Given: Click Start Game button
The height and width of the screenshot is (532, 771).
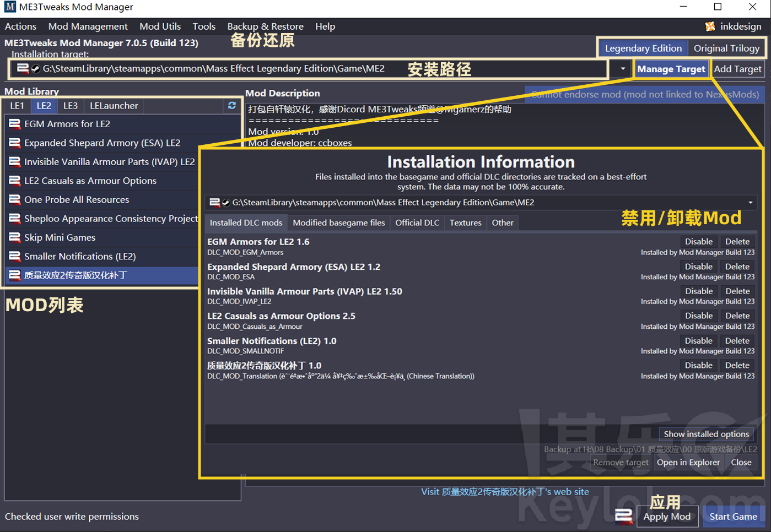Looking at the screenshot, I should (733, 517).
